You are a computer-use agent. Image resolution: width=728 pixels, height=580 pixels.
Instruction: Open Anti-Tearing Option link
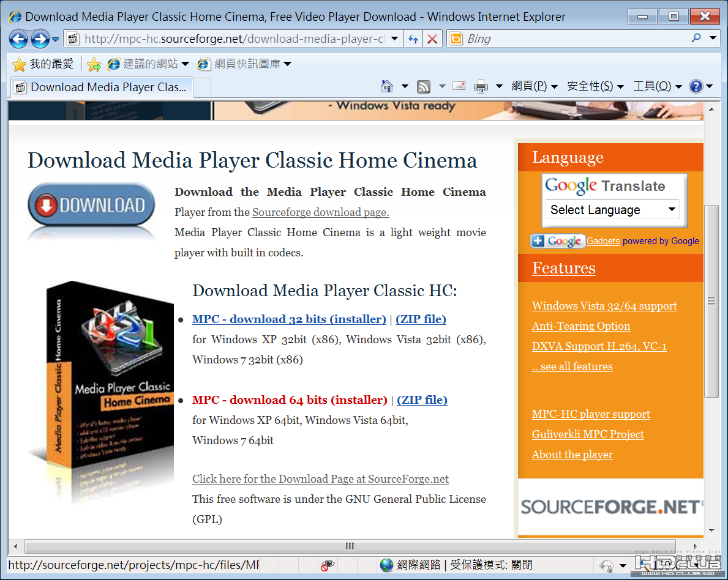[581, 326]
